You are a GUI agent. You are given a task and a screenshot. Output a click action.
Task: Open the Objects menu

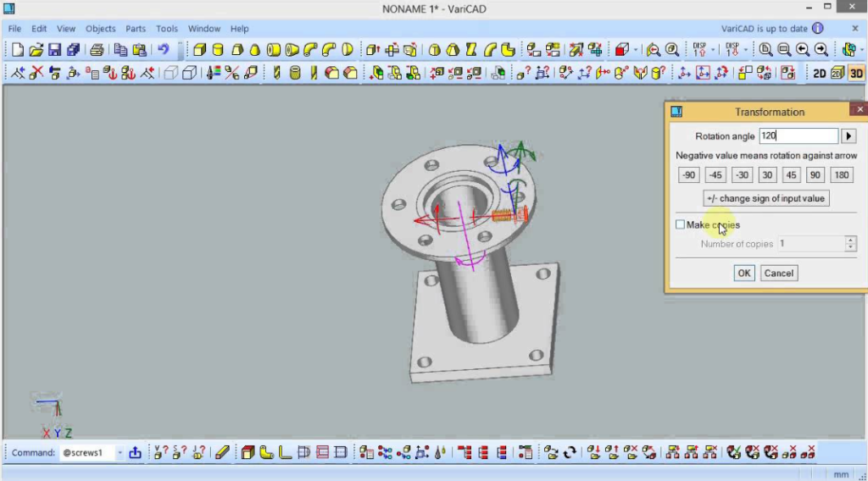coord(100,28)
